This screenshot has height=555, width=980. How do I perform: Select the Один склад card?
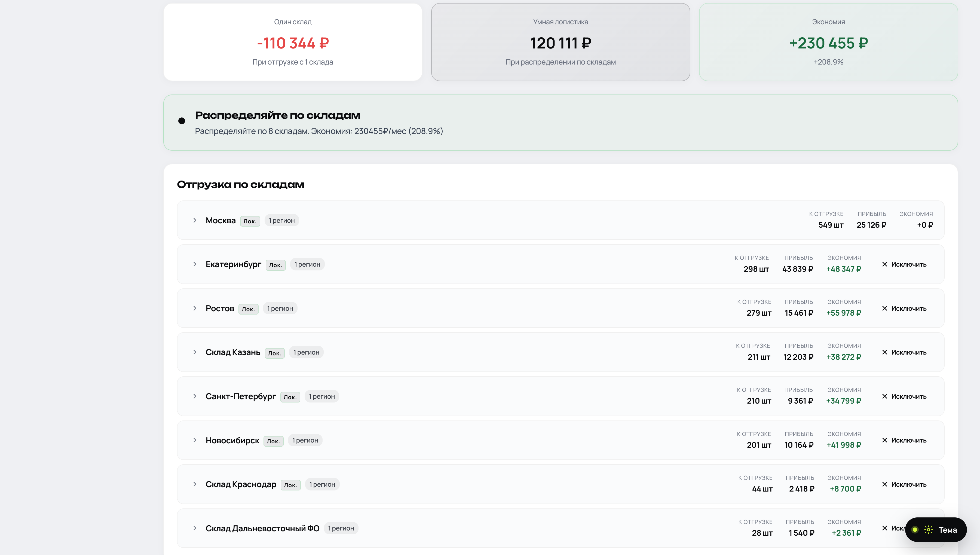point(293,42)
